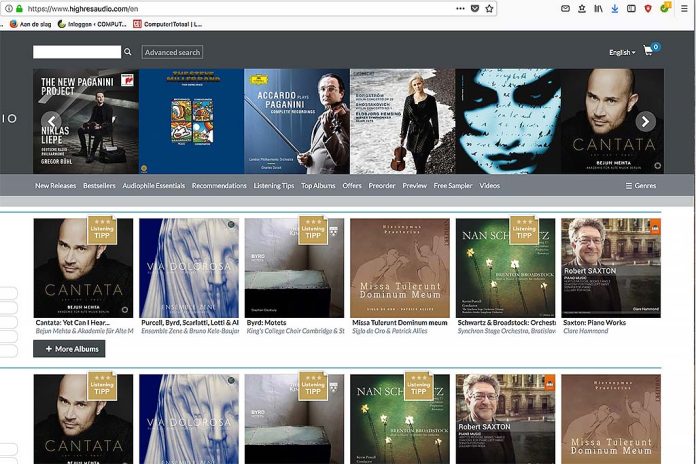Open the Accardo plays Paganini banner
Image resolution: width=696 pixels, height=464 pixels.
click(297, 121)
